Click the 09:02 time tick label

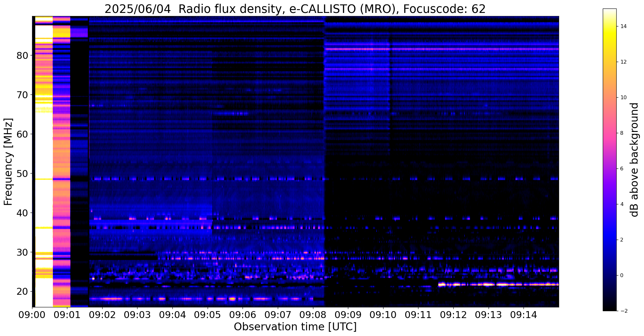(102, 315)
